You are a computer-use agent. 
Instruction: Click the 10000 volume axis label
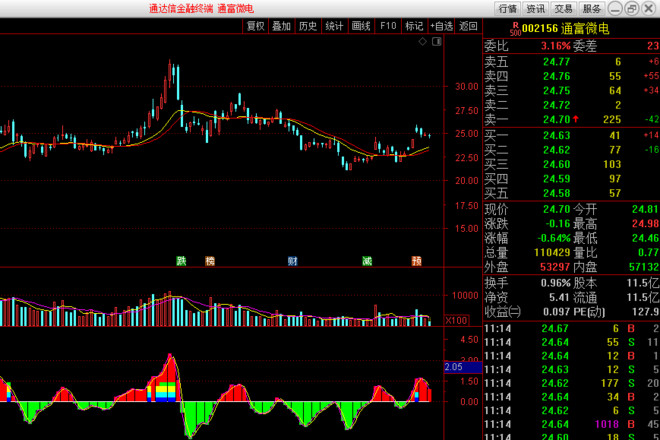[465, 296]
